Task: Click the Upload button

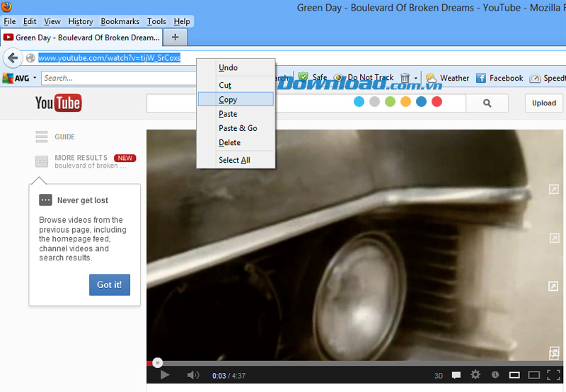Action: 543,103
